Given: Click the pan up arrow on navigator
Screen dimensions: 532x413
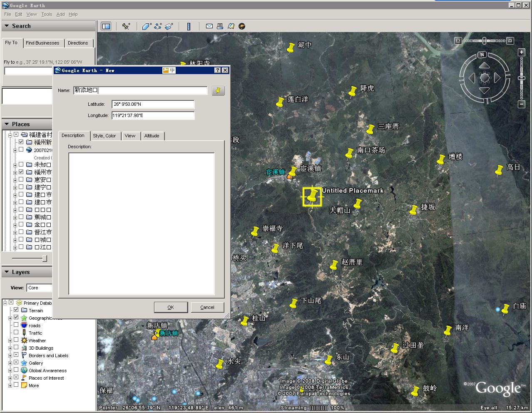Looking at the screenshot, I should pos(484,65).
